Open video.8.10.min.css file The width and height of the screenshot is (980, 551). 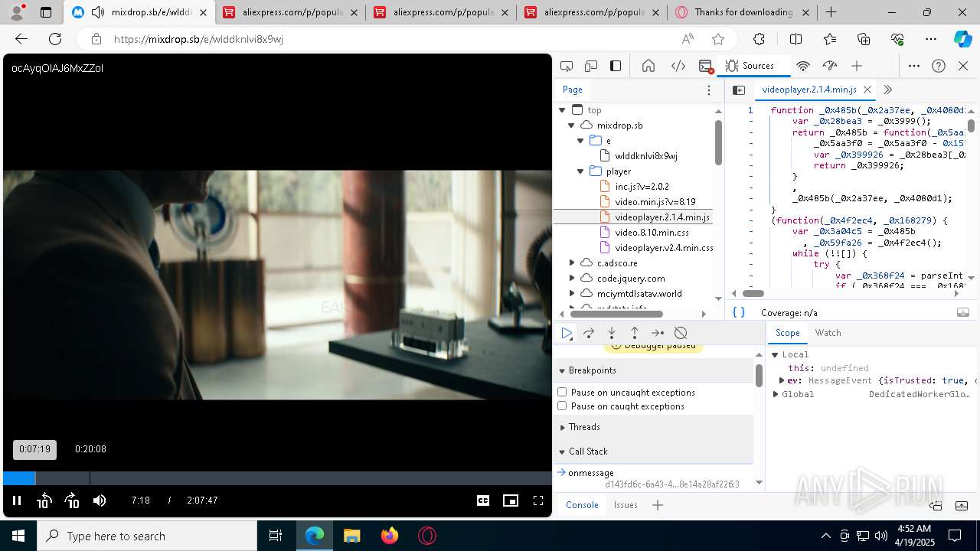coord(652,233)
